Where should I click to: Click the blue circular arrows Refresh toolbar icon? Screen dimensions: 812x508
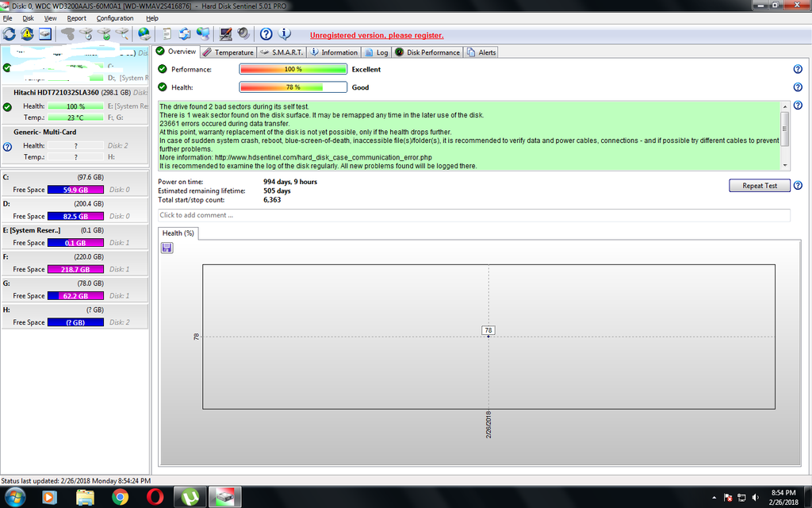tap(10, 34)
